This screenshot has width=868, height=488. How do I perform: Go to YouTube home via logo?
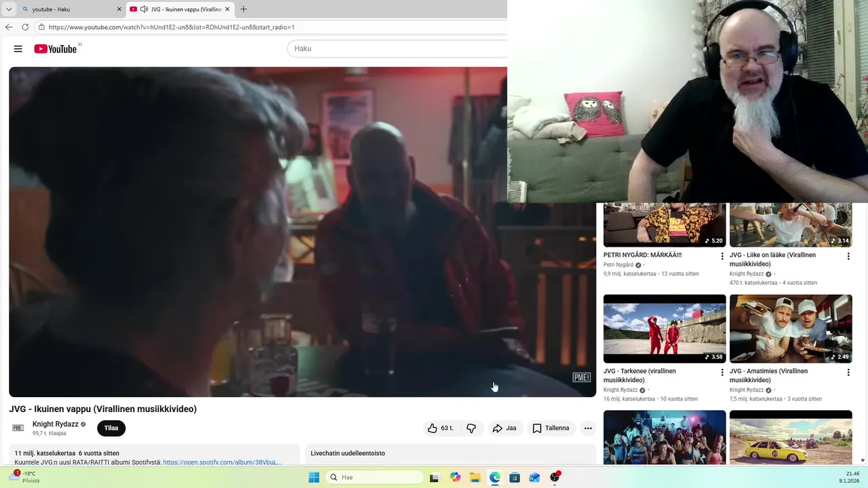[56, 49]
